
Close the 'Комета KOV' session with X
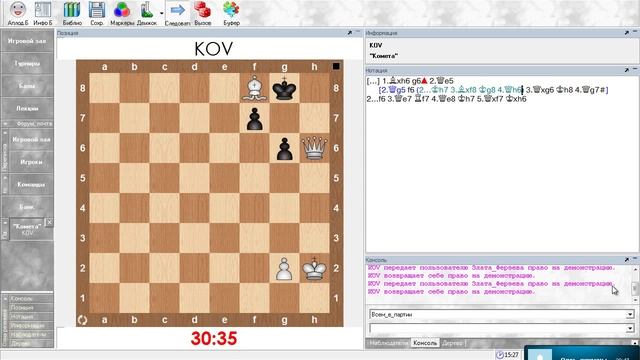(x=49, y=222)
